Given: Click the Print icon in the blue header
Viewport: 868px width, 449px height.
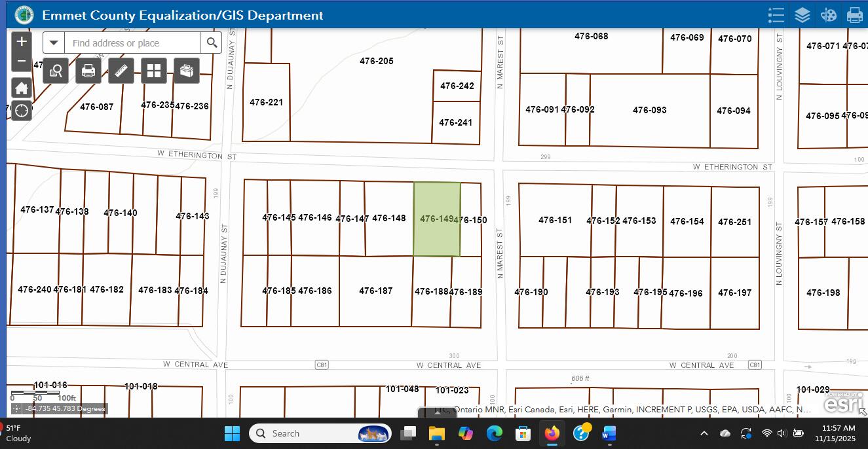Looking at the screenshot, I should click(854, 14).
